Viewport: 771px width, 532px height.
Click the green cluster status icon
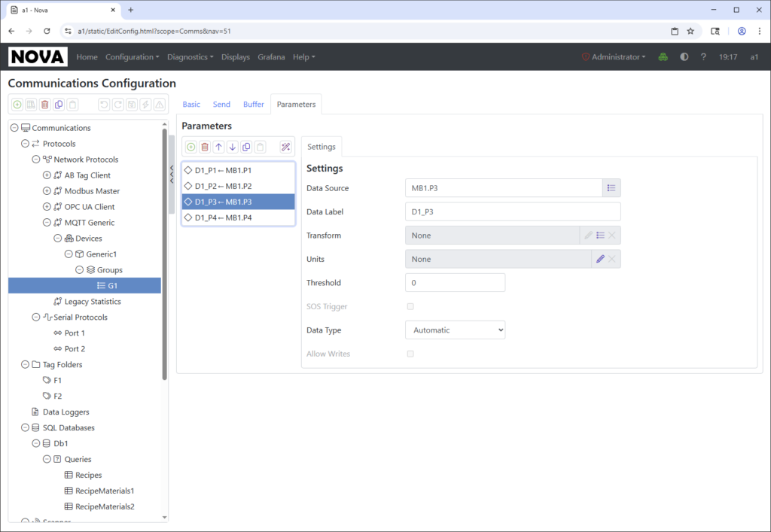663,57
